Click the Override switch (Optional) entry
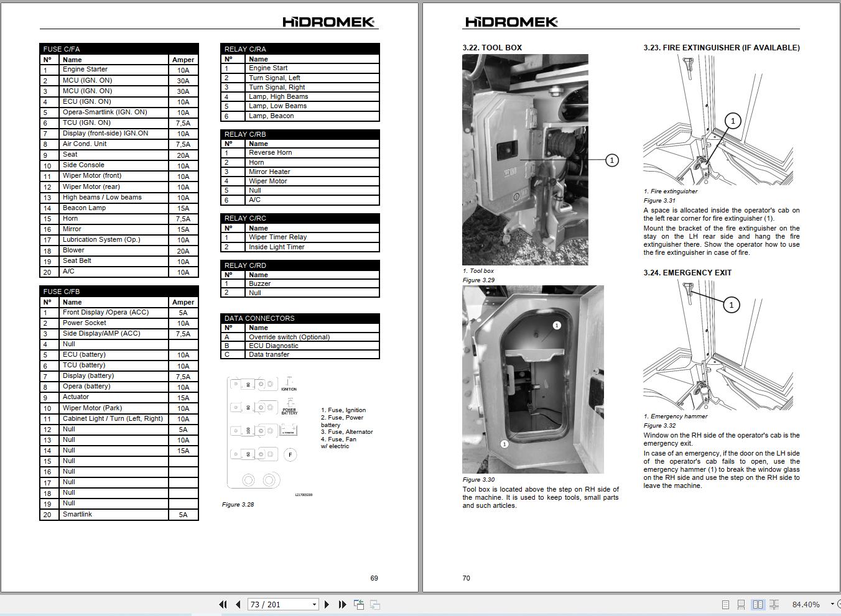Image resolution: width=841 pixels, height=616 pixels. (289, 337)
